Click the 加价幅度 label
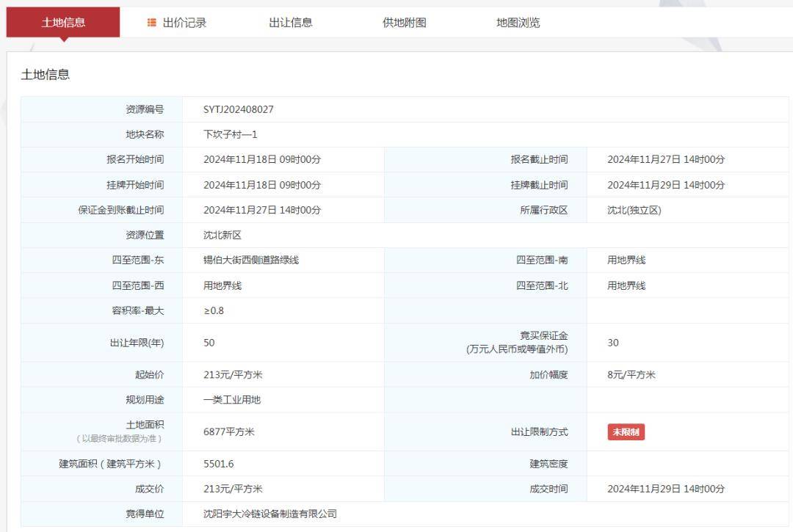 pos(548,375)
